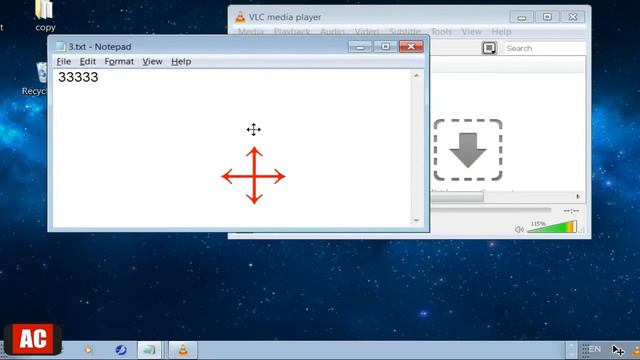Viewport: 640px width, 360px height.
Task: Open the View menu in Notepad
Action: pos(152,62)
